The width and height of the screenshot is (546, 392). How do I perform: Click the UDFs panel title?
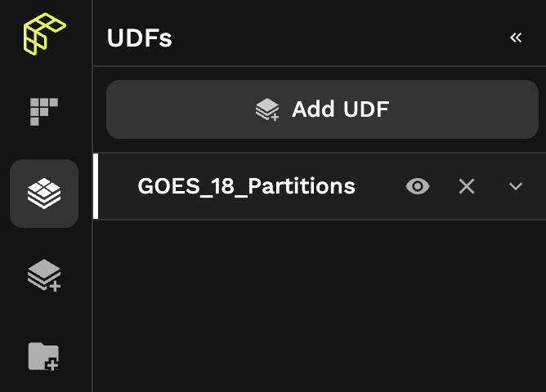[139, 38]
